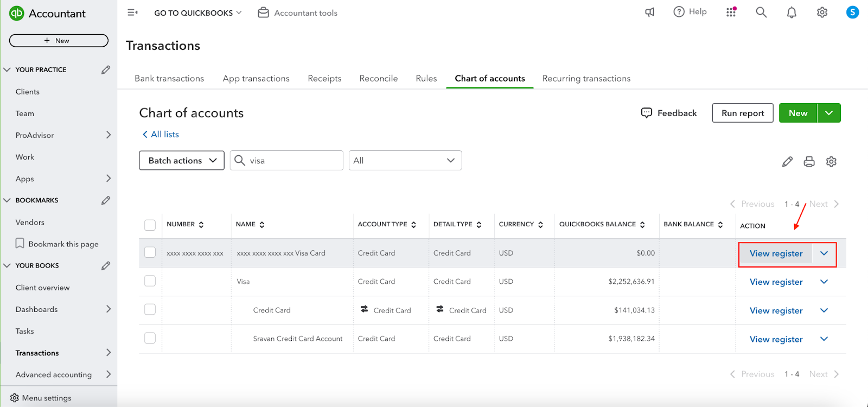View register for Sravan Credit Card Account
This screenshot has width=868, height=407.
[x=776, y=339]
